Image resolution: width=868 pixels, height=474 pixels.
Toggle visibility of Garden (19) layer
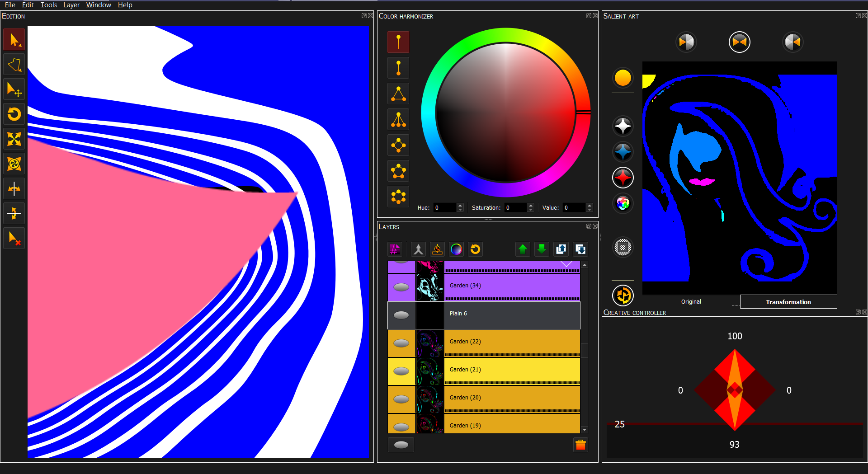(401, 427)
